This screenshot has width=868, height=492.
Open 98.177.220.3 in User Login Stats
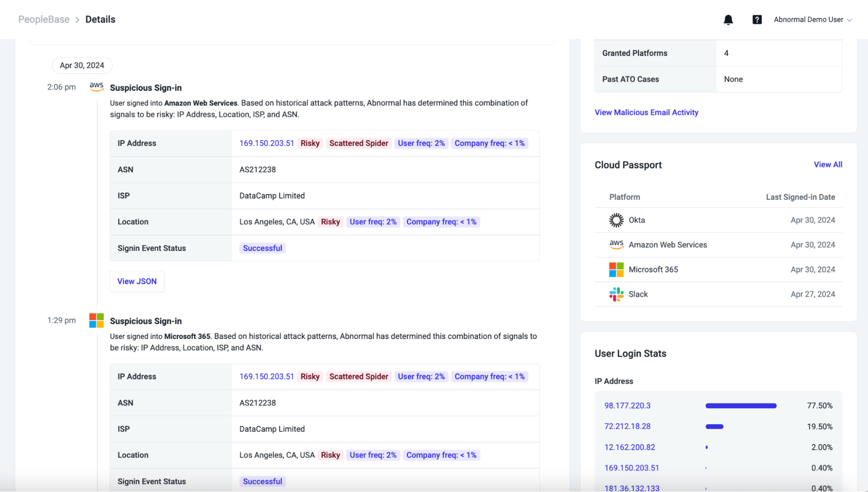point(627,406)
